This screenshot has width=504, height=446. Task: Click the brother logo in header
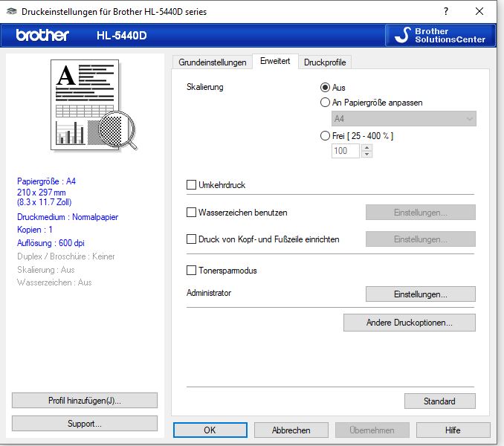[42, 35]
